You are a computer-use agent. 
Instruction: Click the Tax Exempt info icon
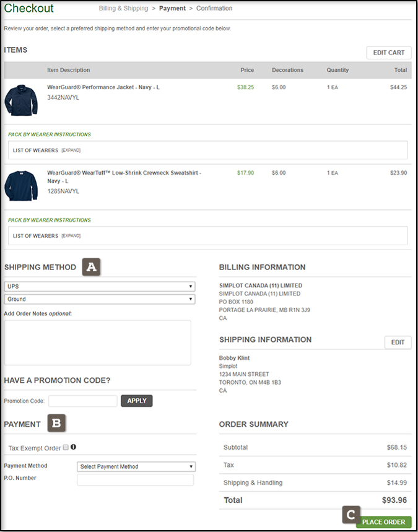74,447
